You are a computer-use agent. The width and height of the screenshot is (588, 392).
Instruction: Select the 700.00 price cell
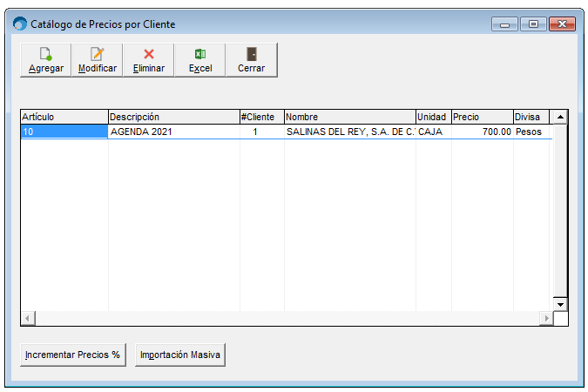(x=483, y=132)
